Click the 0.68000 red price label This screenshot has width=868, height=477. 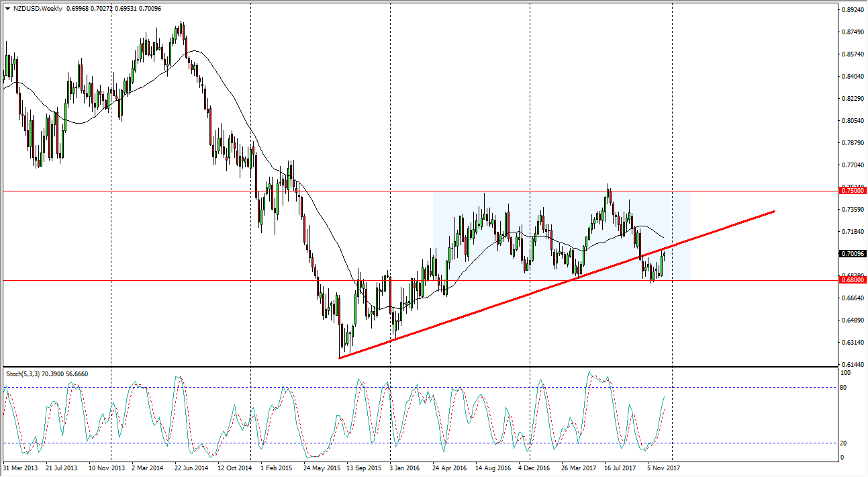coord(851,280)
